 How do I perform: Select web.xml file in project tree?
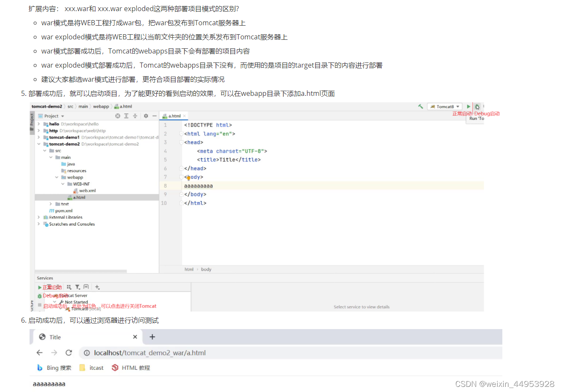84,190
